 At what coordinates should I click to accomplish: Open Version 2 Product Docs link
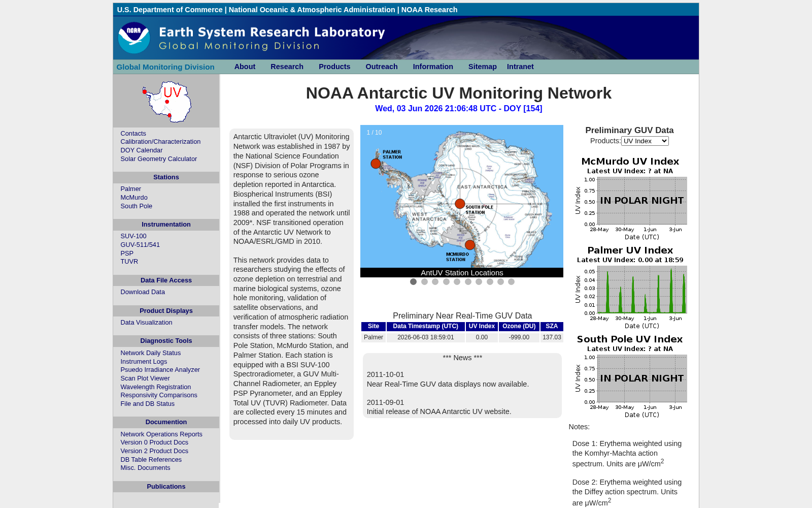point(154,451)
